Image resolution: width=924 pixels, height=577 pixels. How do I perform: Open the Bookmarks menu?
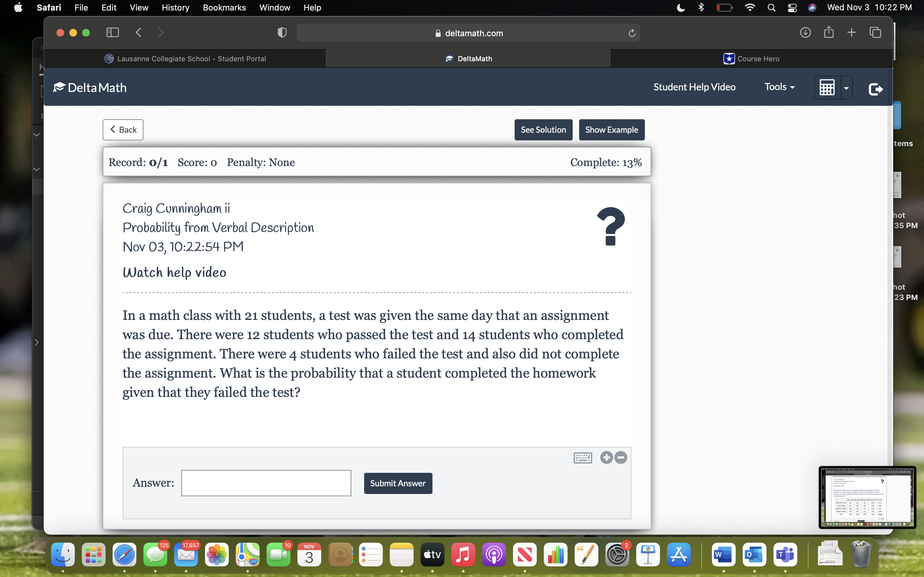pos(225,8)
